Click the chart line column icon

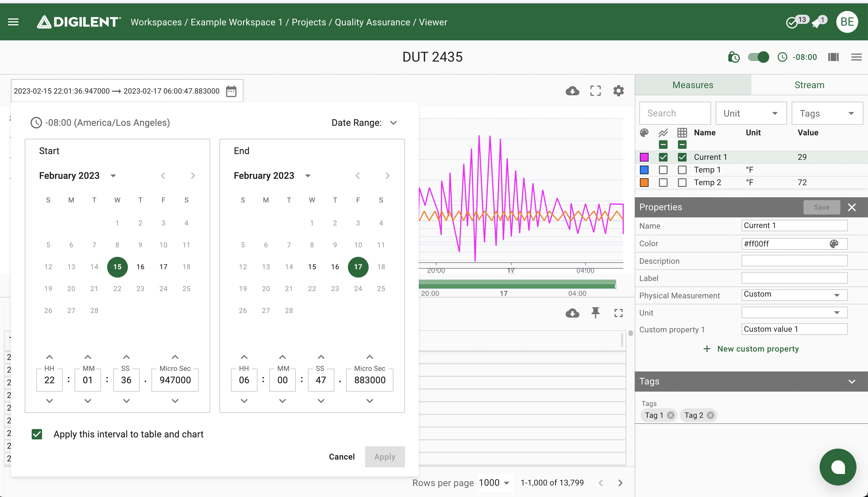[663, 133]
